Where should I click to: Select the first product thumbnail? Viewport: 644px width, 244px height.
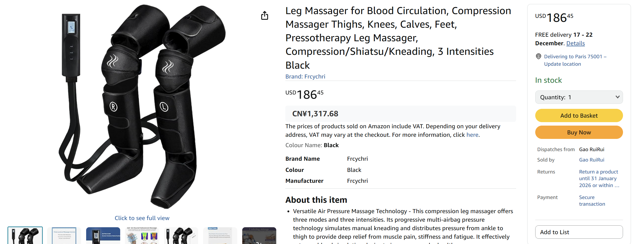click(x=25, y=235)
